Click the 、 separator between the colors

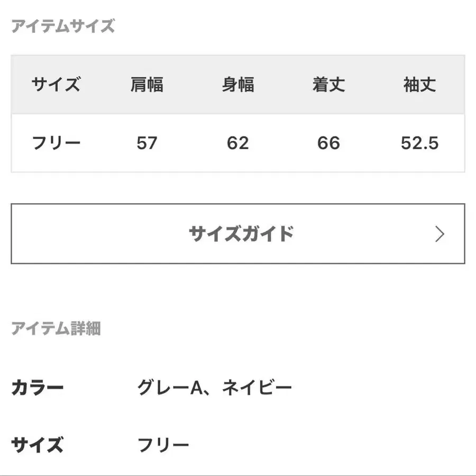click(211, 391)
